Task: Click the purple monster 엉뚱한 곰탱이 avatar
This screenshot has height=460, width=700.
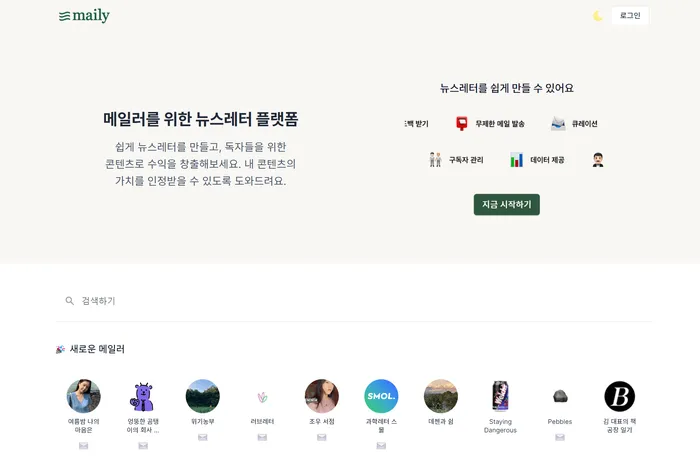Action: click(x=143, y=396)
